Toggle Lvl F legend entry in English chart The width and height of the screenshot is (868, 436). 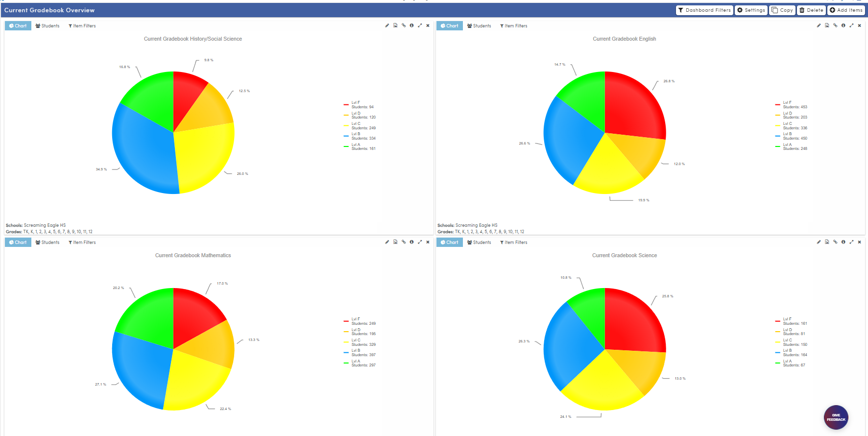tap(787, 104)
